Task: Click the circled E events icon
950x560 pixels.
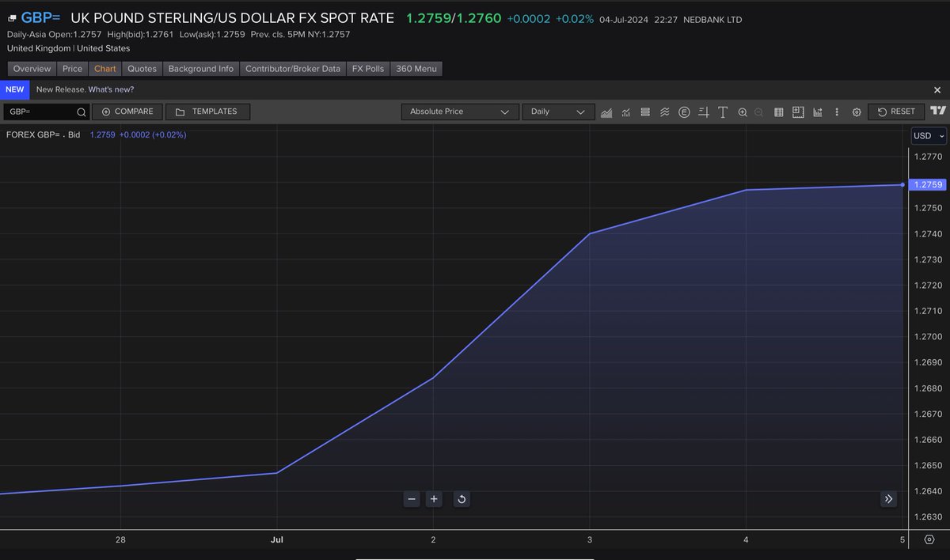Action: click(684, 112)
